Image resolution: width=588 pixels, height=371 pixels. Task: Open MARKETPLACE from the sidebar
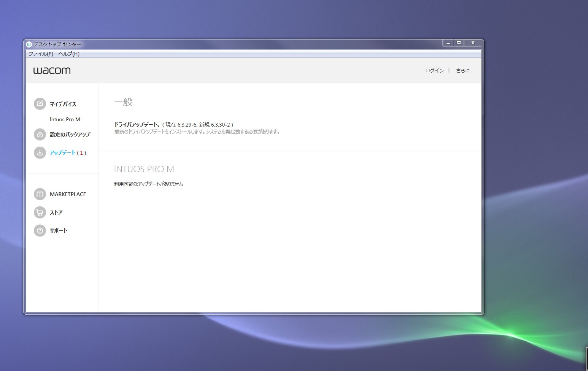coord(68,194)
